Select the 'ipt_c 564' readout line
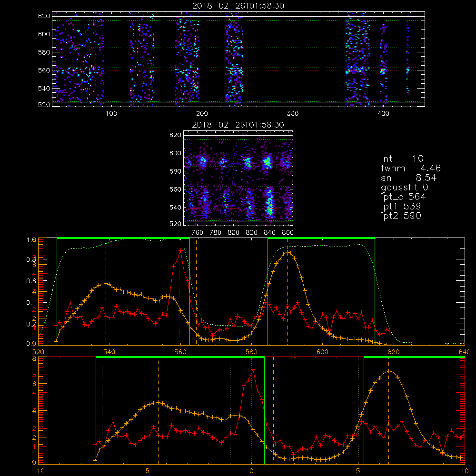 click(x=403, y=197)
